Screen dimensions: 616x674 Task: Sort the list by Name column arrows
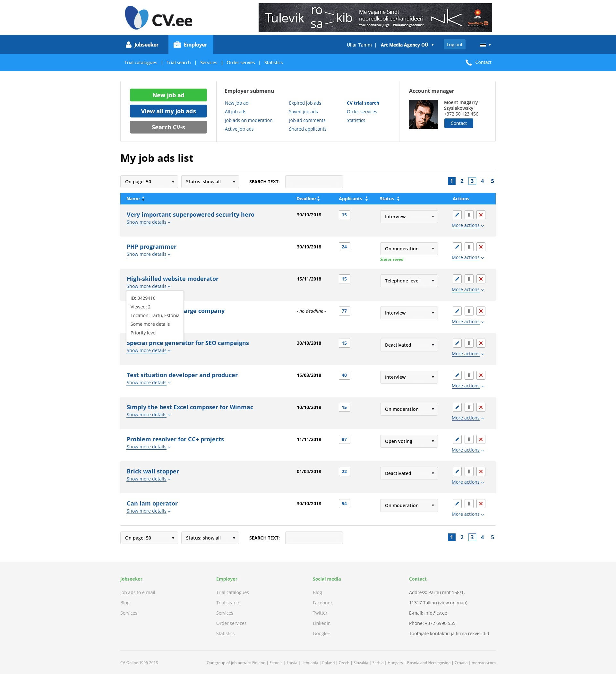click(143, 199)
